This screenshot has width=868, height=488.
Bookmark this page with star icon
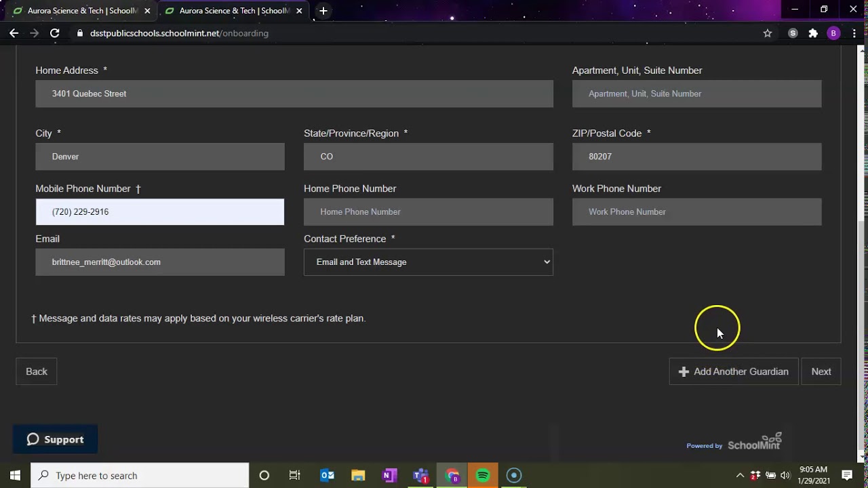pyautogui.click(x=768, y=33)
